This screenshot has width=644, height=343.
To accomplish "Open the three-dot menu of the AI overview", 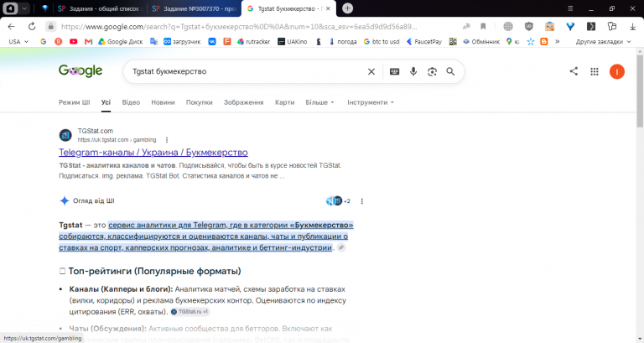I will pos(362,201).
